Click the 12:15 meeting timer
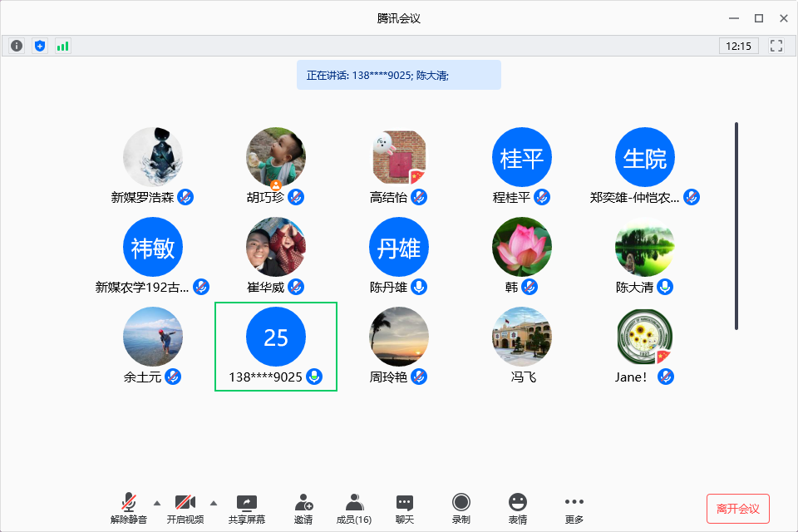This screenshot has width=798, height=532. 738,47
